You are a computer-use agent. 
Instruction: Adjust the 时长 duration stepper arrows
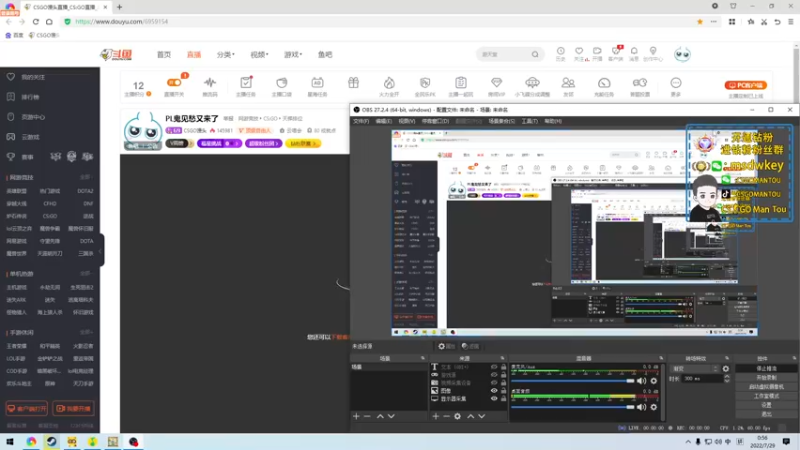pyautogui.click(x=727, y=379)
